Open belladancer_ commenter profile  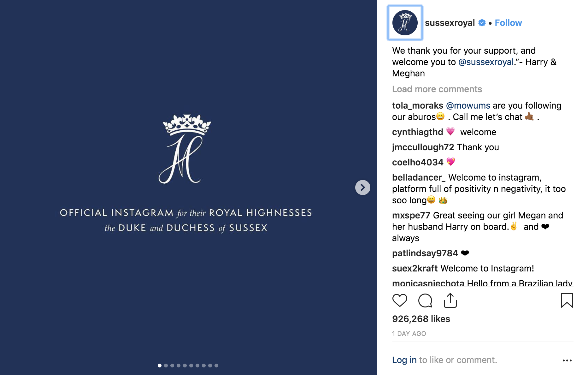click(419, 177)
